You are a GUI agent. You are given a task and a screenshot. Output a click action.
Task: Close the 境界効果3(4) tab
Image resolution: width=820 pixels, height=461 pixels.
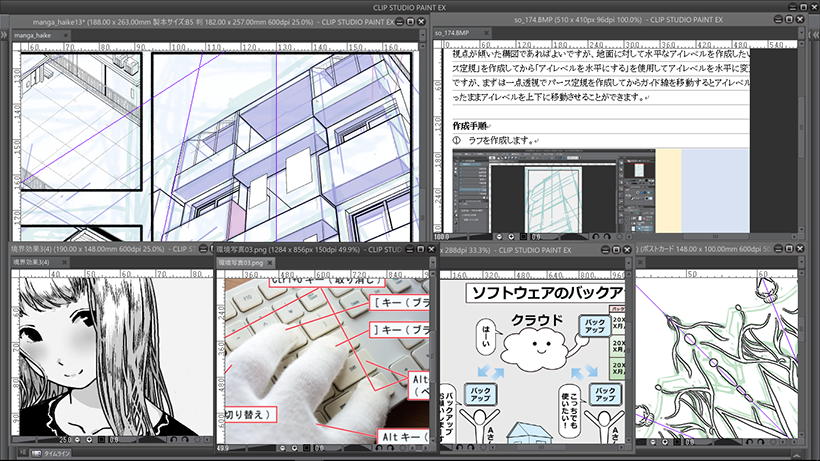click(x=64, y=262)
